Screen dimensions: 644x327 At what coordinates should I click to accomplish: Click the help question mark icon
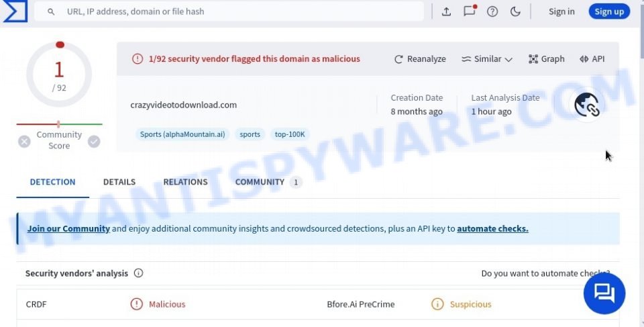492,11
